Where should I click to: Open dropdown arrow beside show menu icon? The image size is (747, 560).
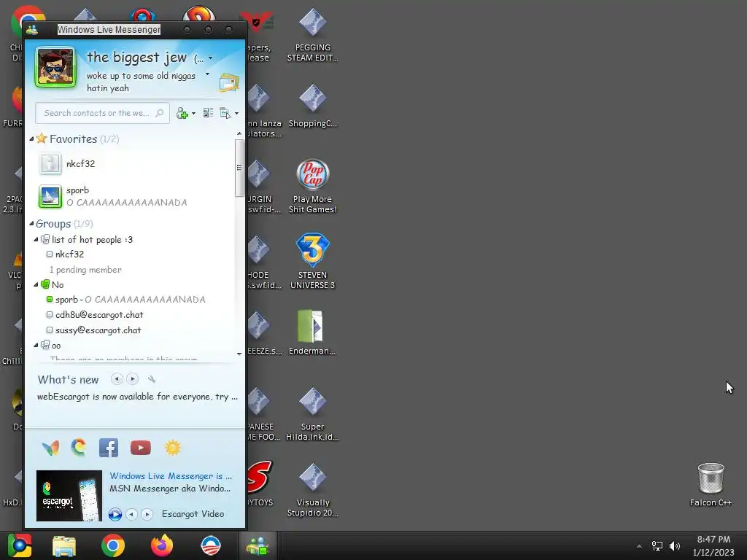[x=236, y=113]
